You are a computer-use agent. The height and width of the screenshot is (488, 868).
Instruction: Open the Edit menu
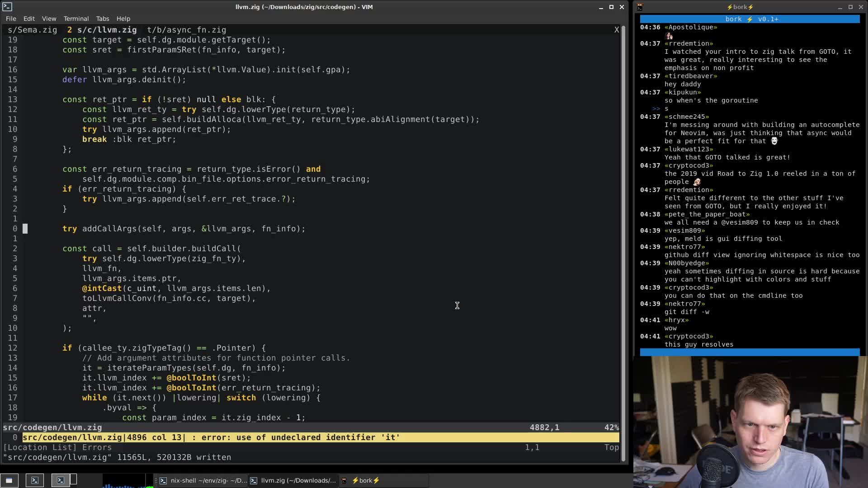[29, 19]
